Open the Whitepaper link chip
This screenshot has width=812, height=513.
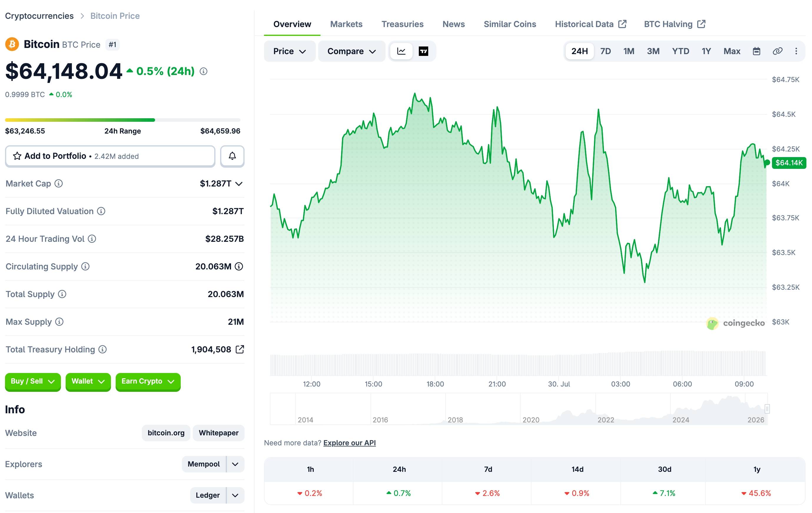point(218,433)
